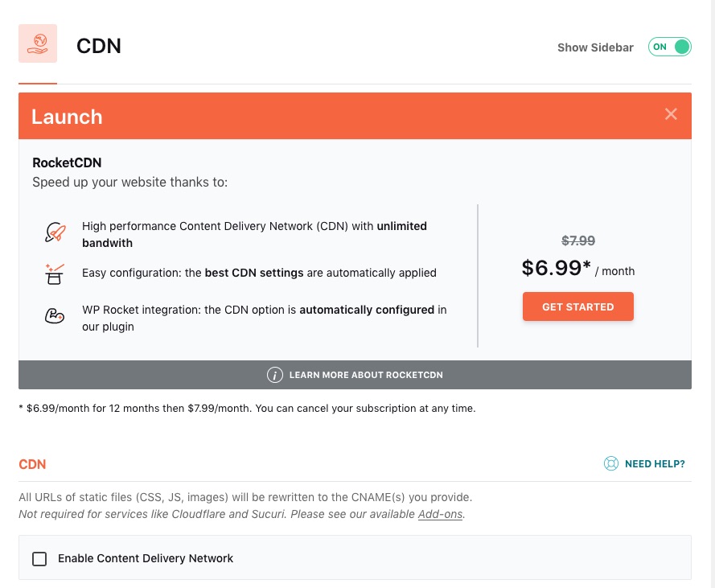Screen dimensions: 715x588
Task: Select the bold RocketCDN heading
Action: coord(67,162)
